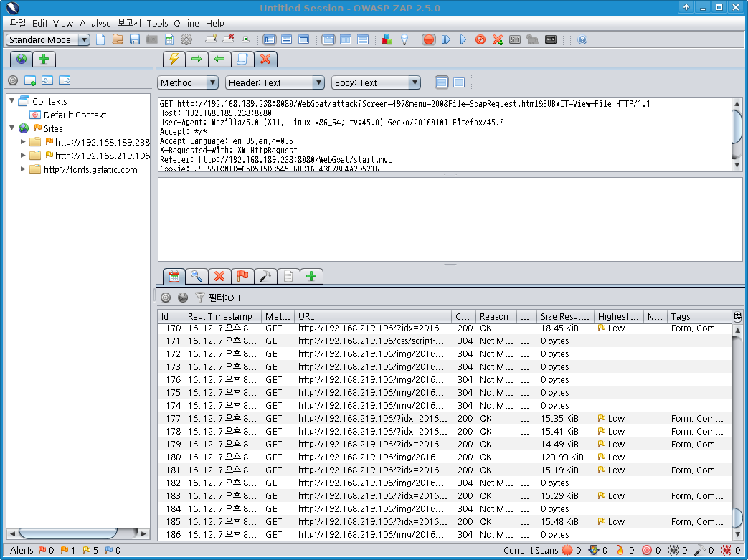The height and width of the screenshot is (560, 748).
Task: Open the Method view dropdown
Action: (x=187, y=82)
